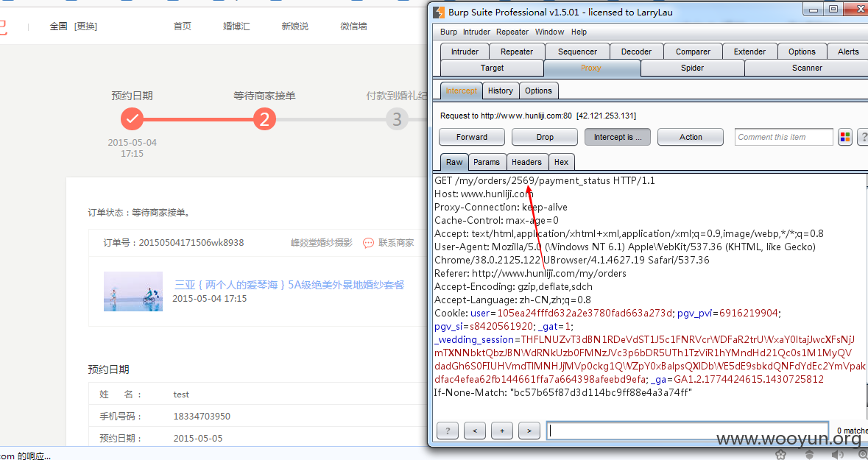Click the Burp request editor vertical scrollbar
Screen dimensions: 868x460
(x=866, y=296)
